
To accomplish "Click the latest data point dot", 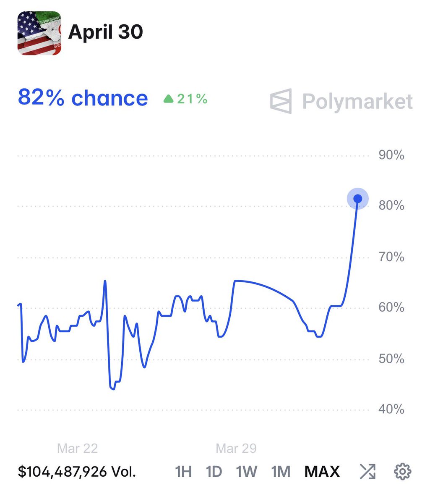I will coord(358,199).
